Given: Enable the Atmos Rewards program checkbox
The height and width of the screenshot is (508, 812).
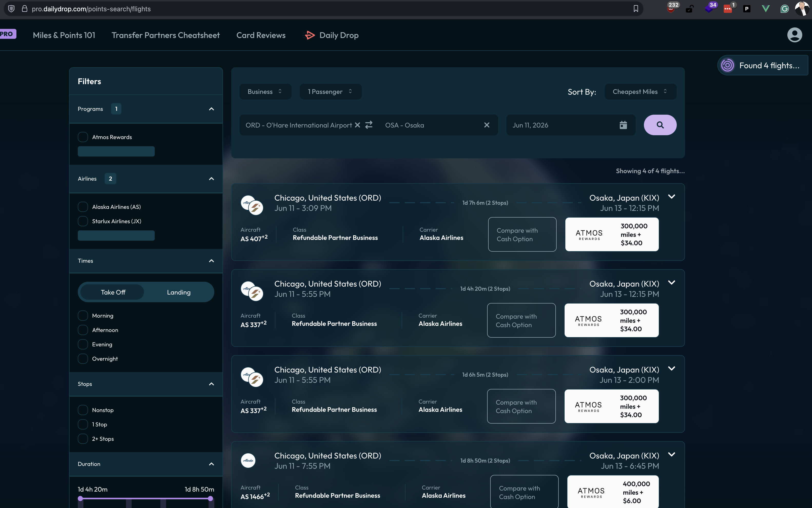Looking at the screenshot, I should click(x=83, y=137).
